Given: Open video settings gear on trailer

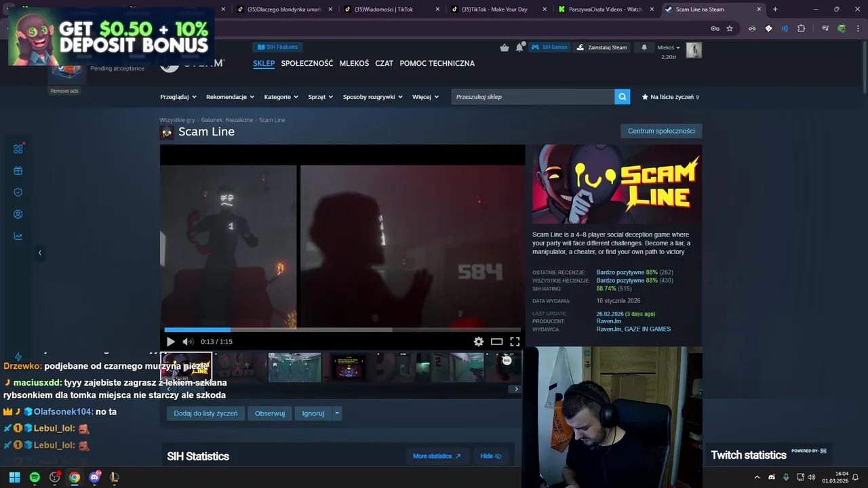Looking at the screenshot, I should point(479,342).
